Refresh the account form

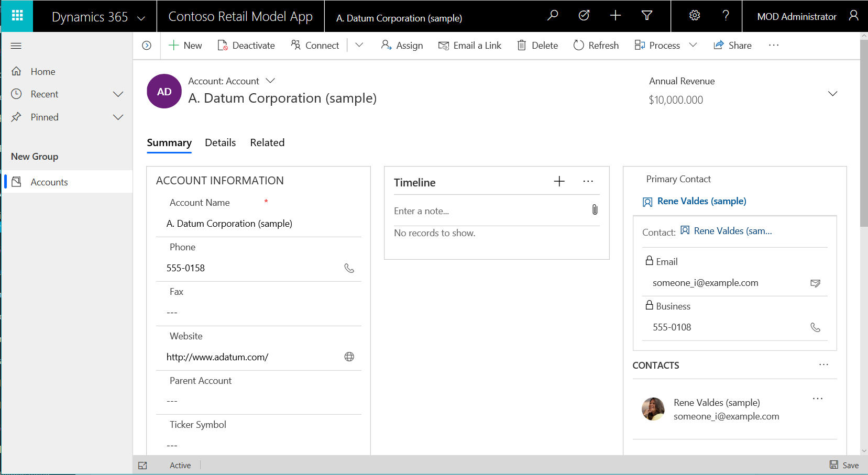pos(596,46)
